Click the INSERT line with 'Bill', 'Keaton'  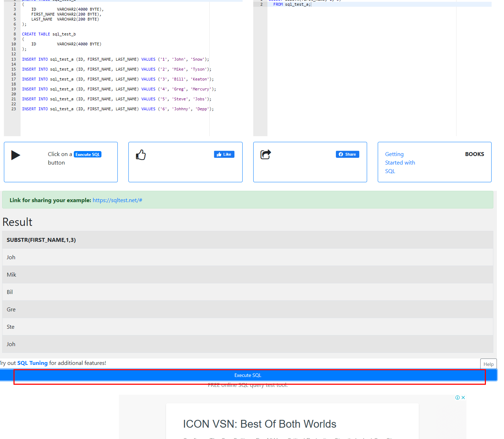tap(118, 79)
